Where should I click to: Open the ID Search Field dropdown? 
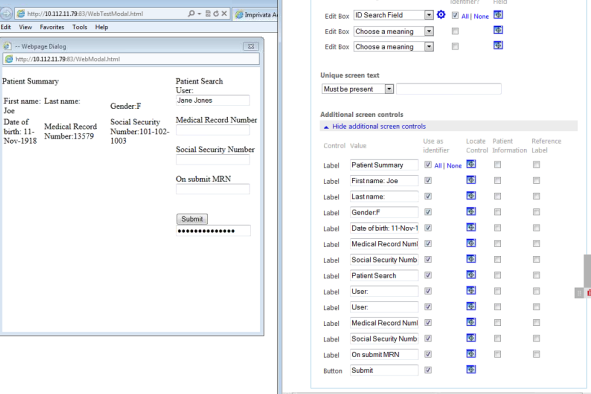coord(429,15)
